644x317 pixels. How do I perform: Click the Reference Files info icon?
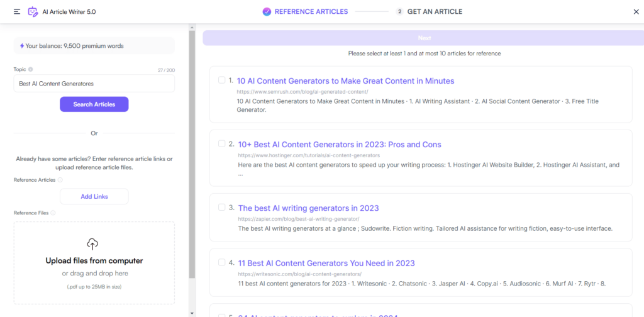53,213
